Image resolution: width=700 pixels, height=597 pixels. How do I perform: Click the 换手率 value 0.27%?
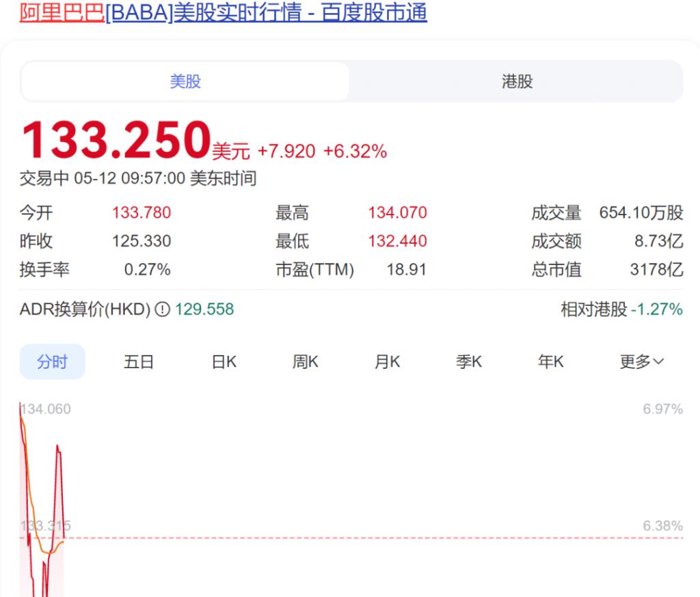pyautogui.click(x=148, y=270)
